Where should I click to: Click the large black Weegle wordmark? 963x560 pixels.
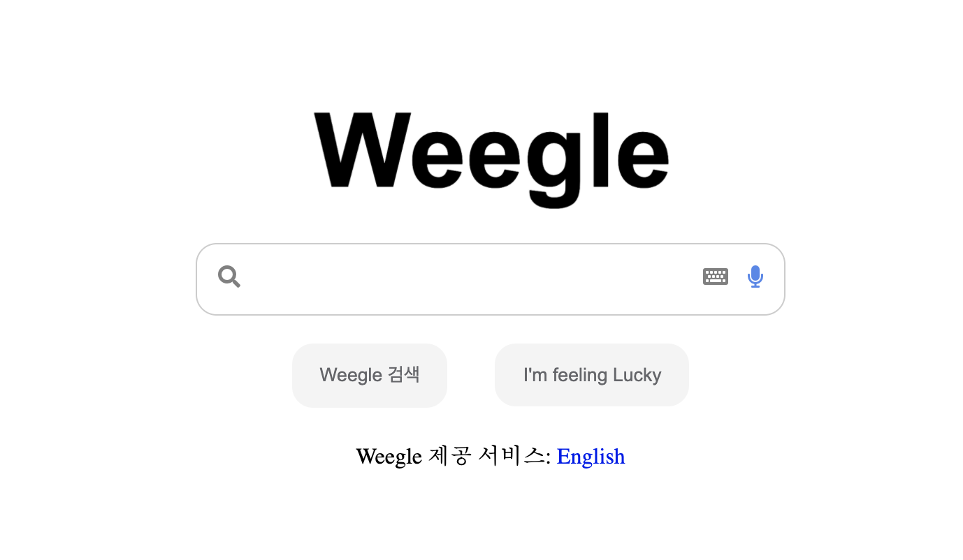point(491,159)
